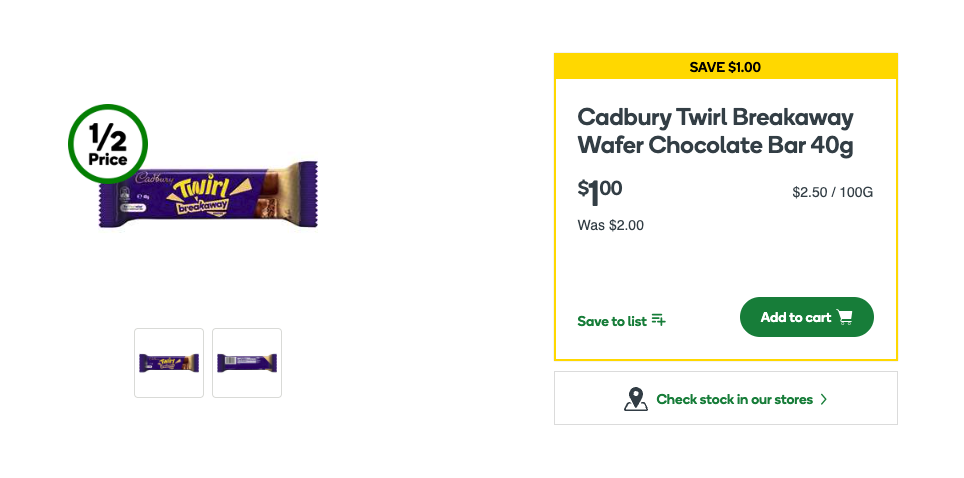Select the back-view product thumbnail
The image size is (964, 478).
(x=247, y=363)
